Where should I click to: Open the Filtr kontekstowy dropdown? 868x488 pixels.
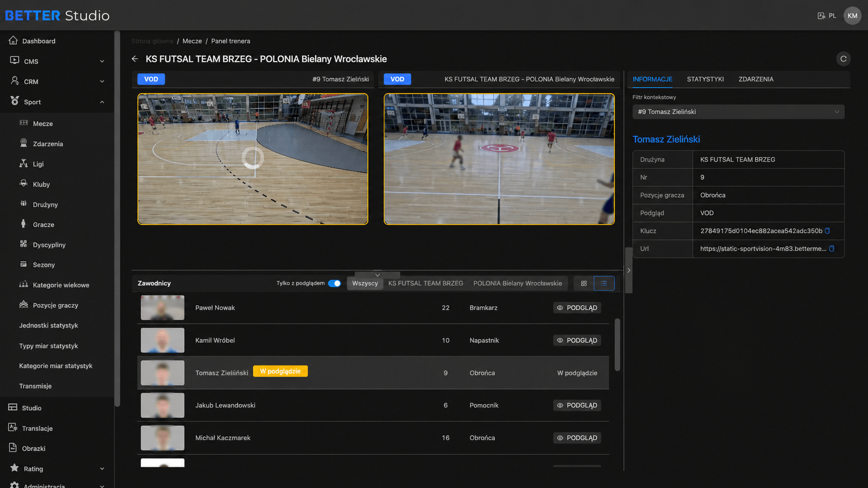pyautogui.click(x=738, y=112)
